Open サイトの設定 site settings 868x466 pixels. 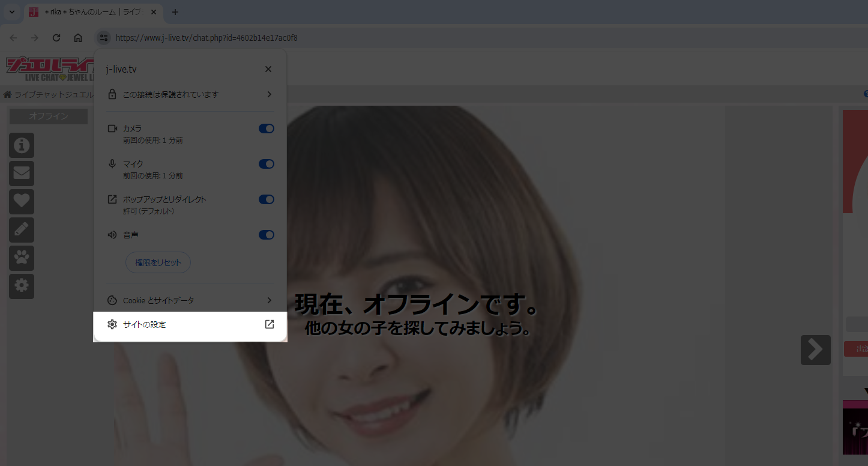click(x=190, y=324)
